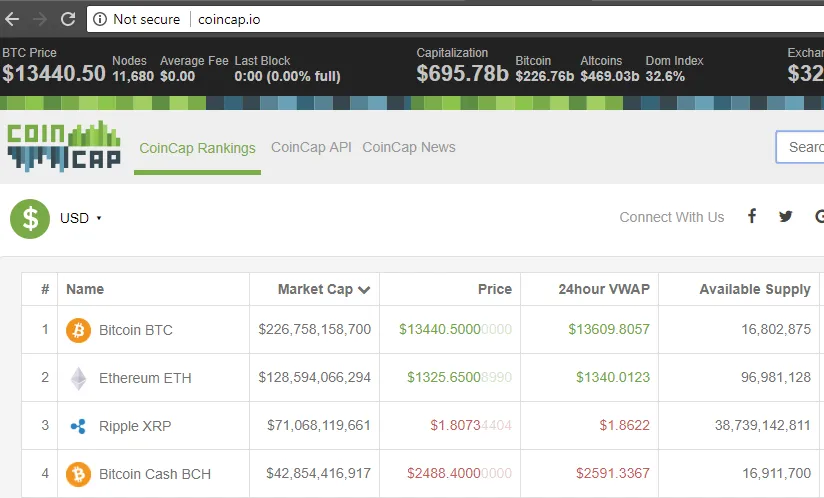
Task: Click the Dom Index 32.6% stat
Action: [674, 69]
